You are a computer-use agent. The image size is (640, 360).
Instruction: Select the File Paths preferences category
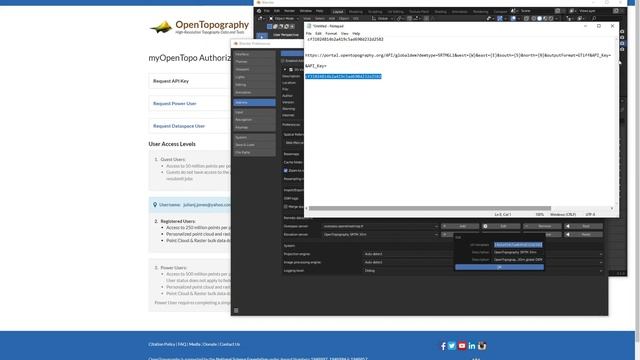[x=254, y=152]
